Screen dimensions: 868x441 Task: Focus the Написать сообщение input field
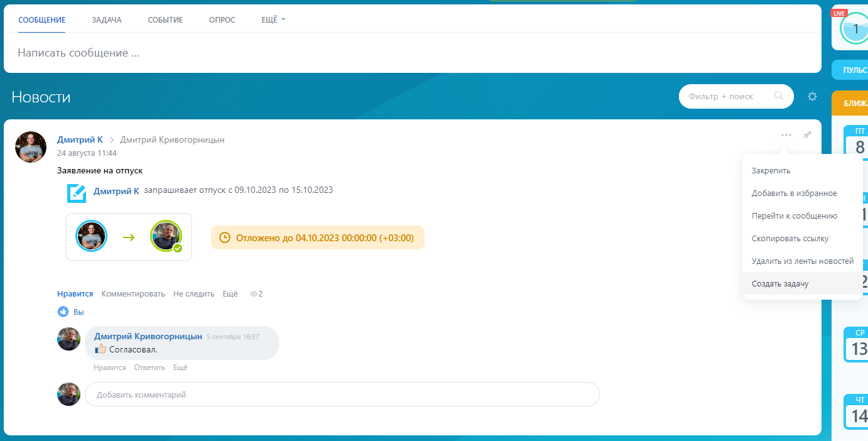point(413,53)
